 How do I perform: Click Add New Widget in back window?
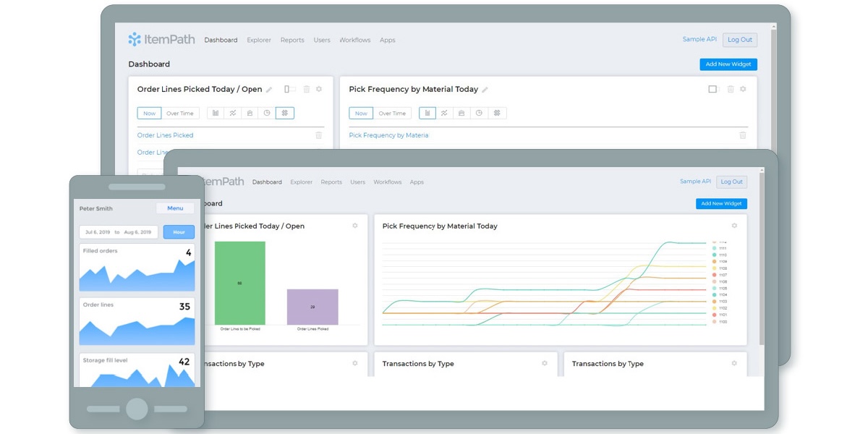[x=728, y=64]
